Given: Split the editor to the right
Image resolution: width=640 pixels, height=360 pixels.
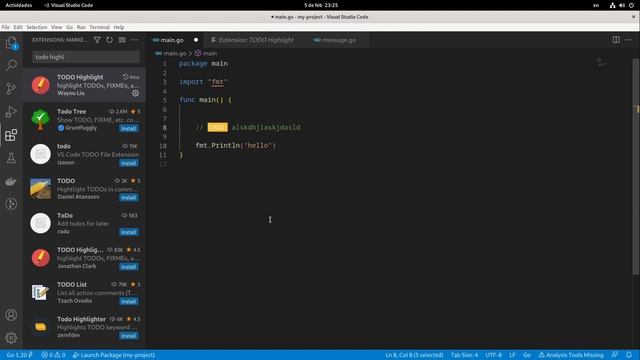Looking at the screenshot, I should pyautogui.click(x=616, y=40).
